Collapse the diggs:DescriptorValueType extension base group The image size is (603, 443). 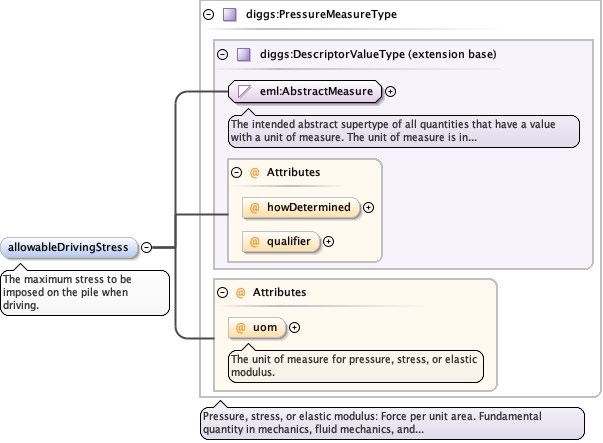(223, 54)
